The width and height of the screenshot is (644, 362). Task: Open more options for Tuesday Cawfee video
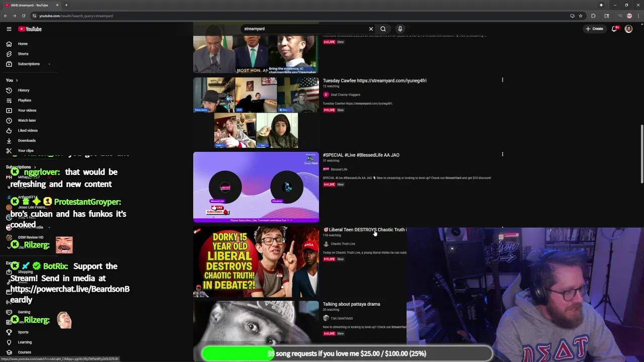(x=502, y=80)
